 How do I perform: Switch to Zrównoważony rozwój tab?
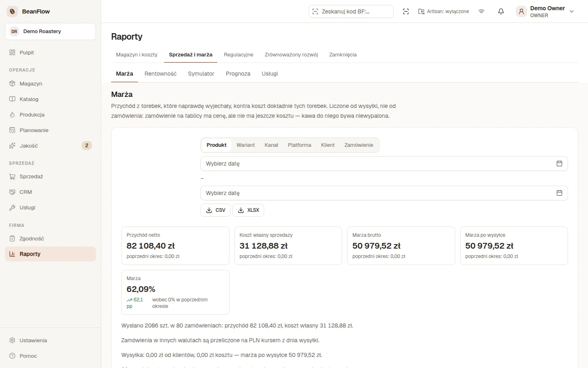tap(291, 55)
